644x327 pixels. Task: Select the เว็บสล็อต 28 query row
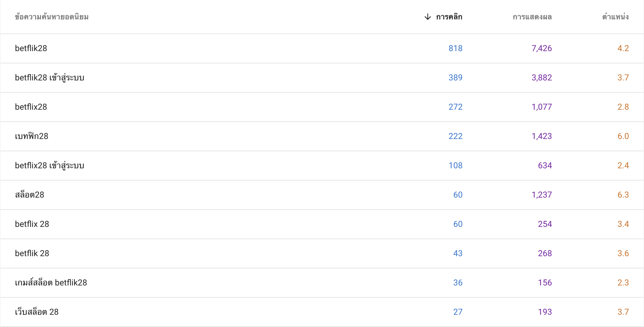322,312
